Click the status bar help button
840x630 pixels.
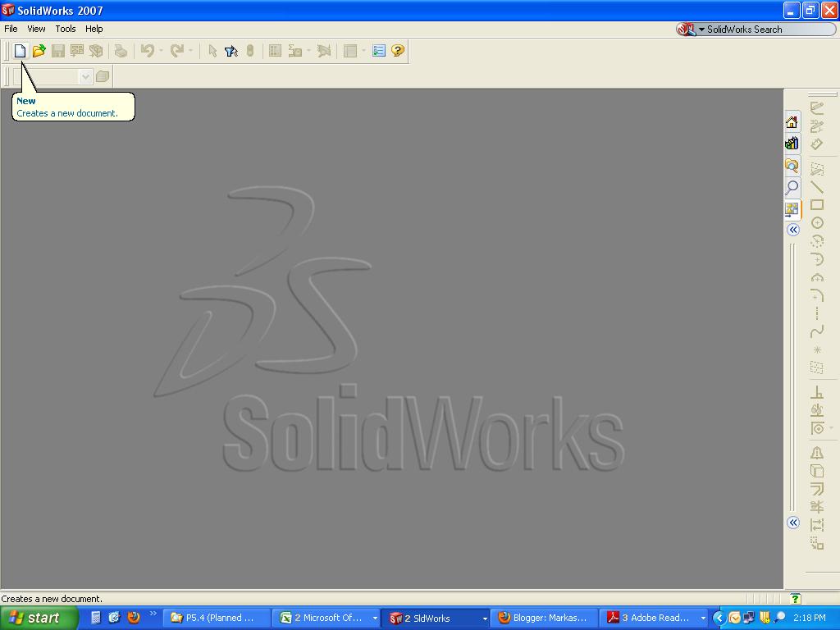click(x=793, y=598)
